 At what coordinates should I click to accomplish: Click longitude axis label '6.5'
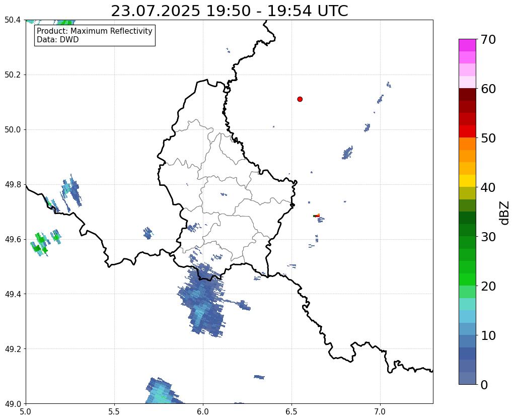tap(291, 411)
